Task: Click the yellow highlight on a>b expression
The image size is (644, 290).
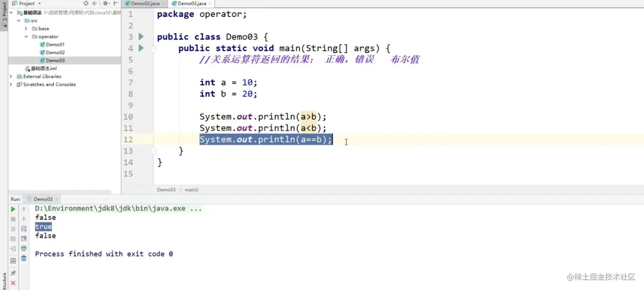Action: tap(308, 116)
